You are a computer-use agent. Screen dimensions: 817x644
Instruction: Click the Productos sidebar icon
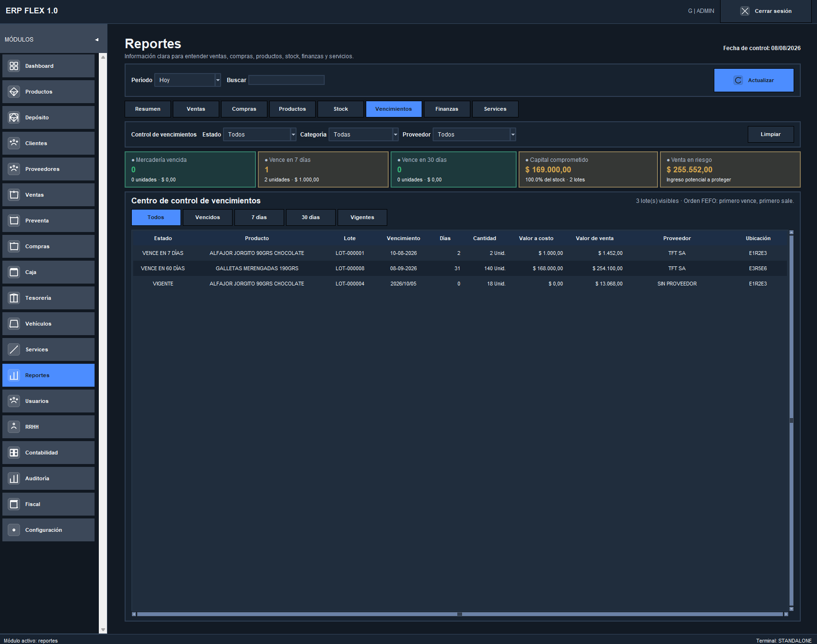[x=14, y=92]
